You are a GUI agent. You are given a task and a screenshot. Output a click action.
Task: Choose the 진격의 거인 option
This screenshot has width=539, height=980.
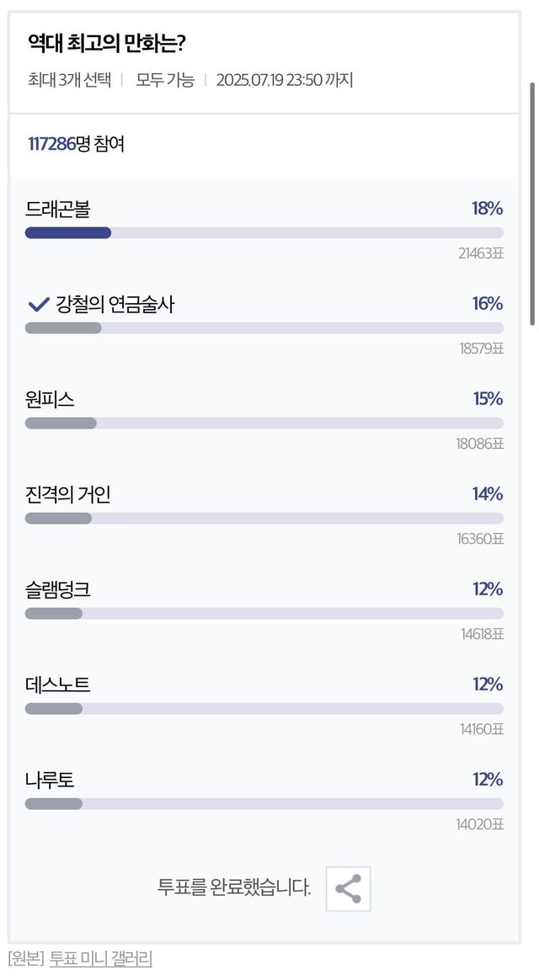[x=67, y=494]
